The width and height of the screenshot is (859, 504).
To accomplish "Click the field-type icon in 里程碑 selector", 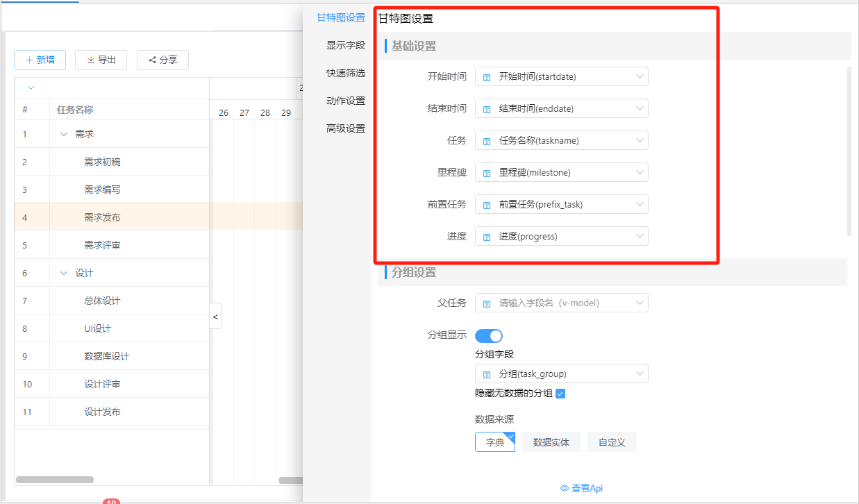I will point(487,173).
